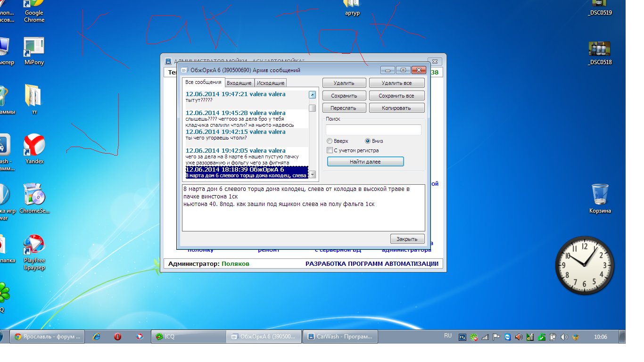The width and height of the screenshot is (644, 362).
Task: Focus the Поиск search field
Action: 373,130
